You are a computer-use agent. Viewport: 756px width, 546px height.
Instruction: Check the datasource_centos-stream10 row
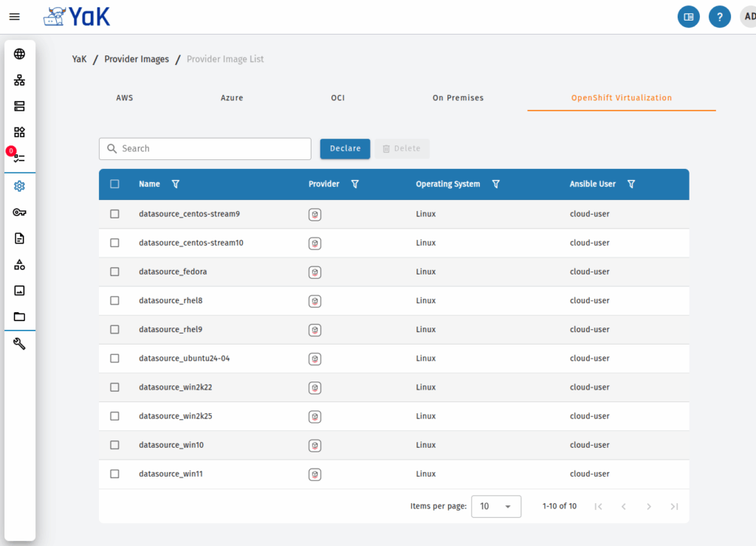114,243
